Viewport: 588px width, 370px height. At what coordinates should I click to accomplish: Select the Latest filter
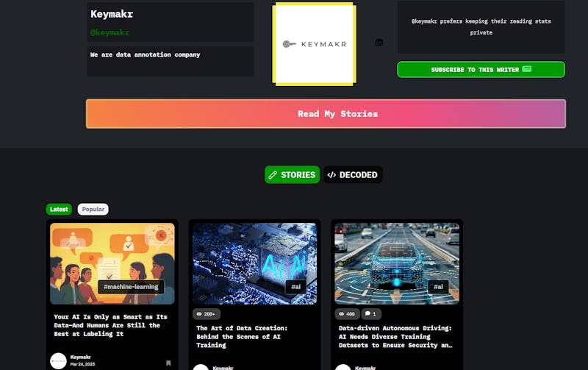[x=59, y=210]
